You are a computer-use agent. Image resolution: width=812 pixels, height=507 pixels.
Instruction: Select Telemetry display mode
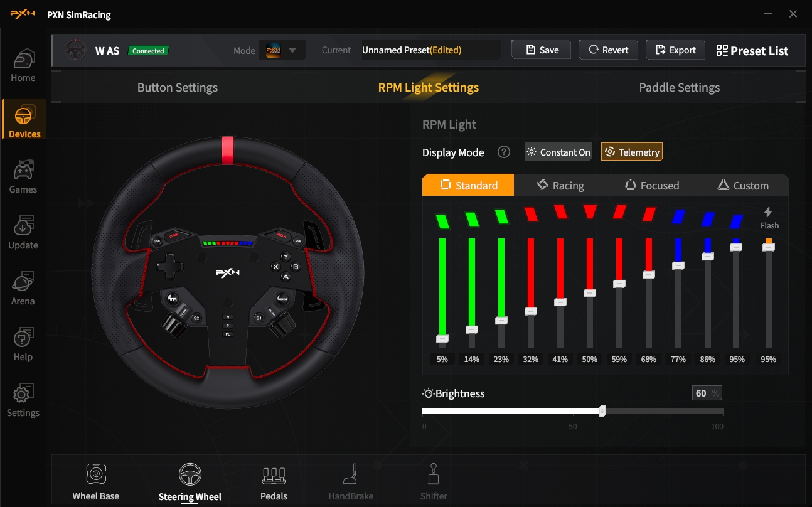(631, 152)
